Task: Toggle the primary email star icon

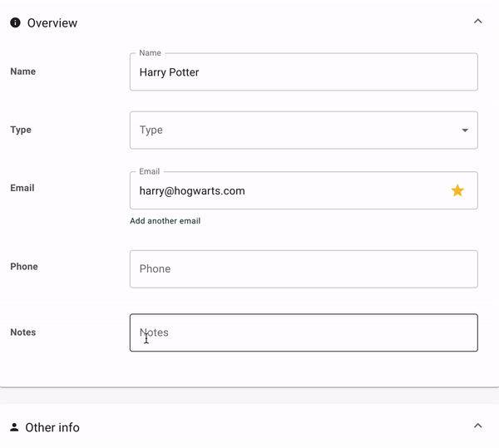Action: [x=457, y=190]
